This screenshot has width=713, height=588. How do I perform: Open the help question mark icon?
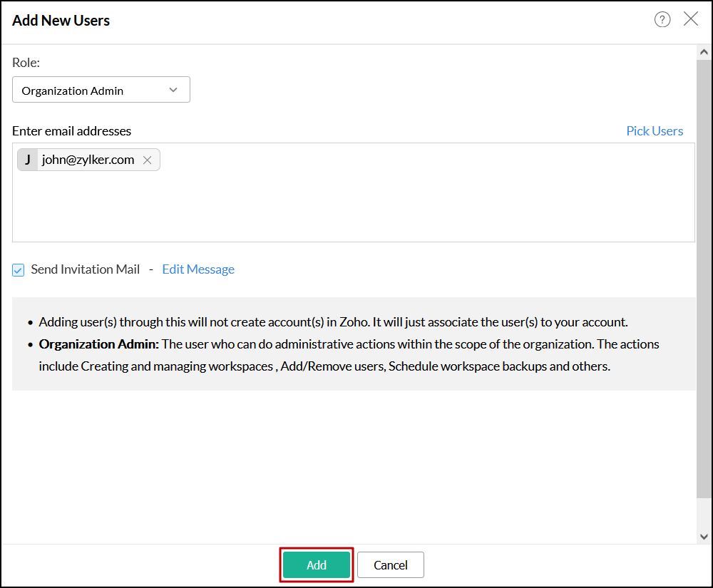pyautogui.click(x=662, y=20)
